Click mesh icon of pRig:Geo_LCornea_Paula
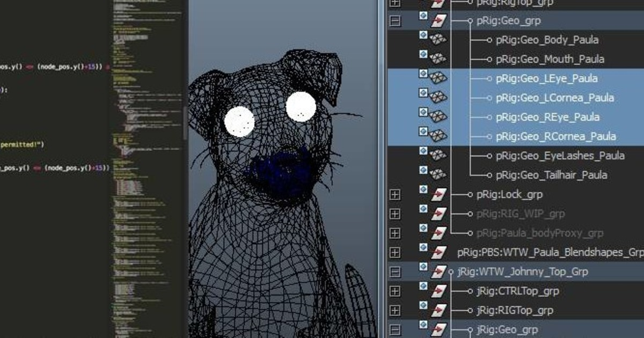Viewport: 644px width, 338px height. click(x=439, y=98)
